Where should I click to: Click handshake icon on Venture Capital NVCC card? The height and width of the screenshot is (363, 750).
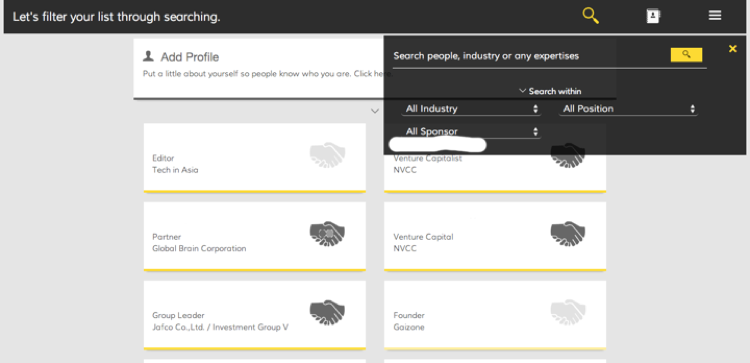point(568,233)
